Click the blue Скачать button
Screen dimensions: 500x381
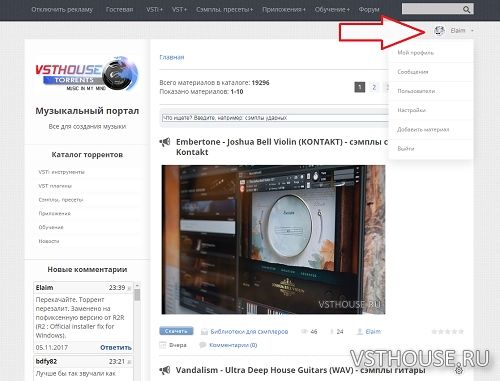point(176,331)
